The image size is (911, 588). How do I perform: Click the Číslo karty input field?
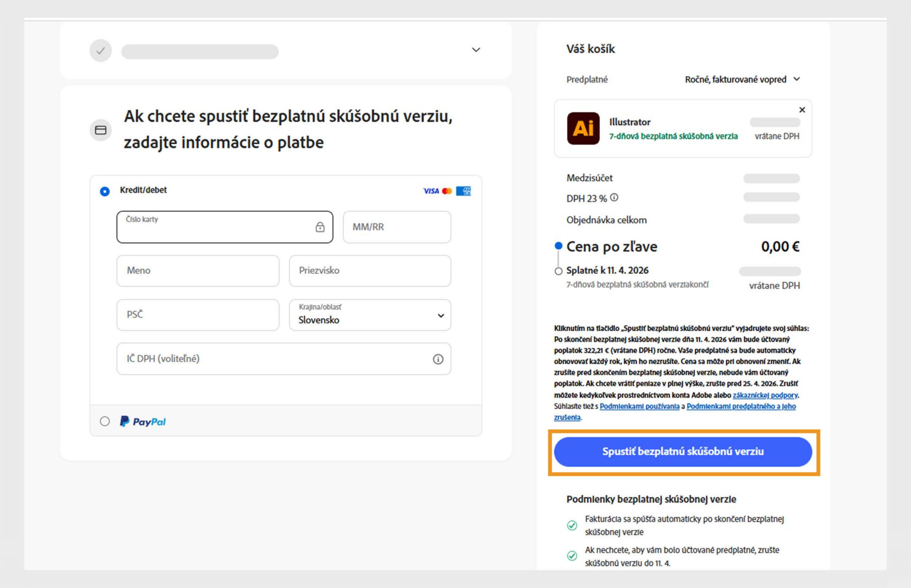click(214, 227)
